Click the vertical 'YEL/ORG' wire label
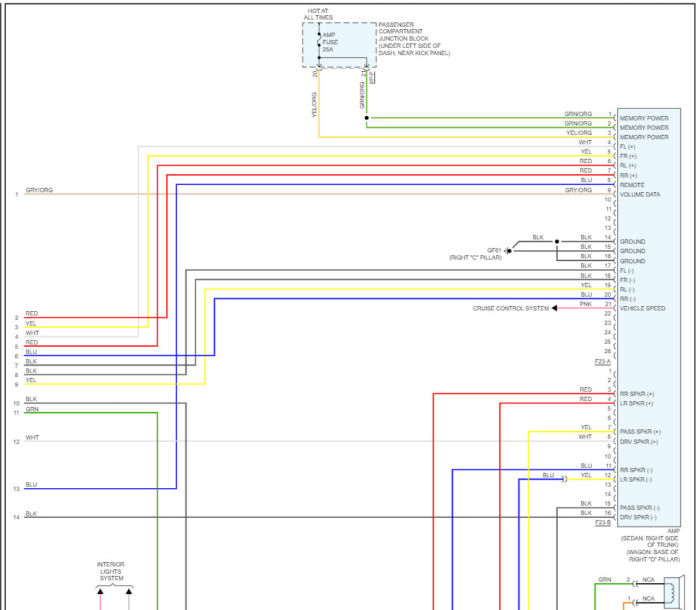Viewport: 700px width, 610px height. click(x=314, y=105)
